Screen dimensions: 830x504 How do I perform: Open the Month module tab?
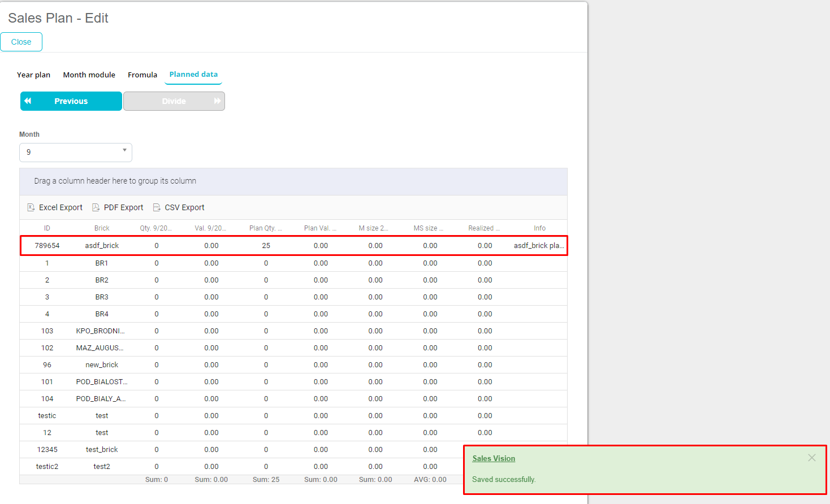[89, 75]
